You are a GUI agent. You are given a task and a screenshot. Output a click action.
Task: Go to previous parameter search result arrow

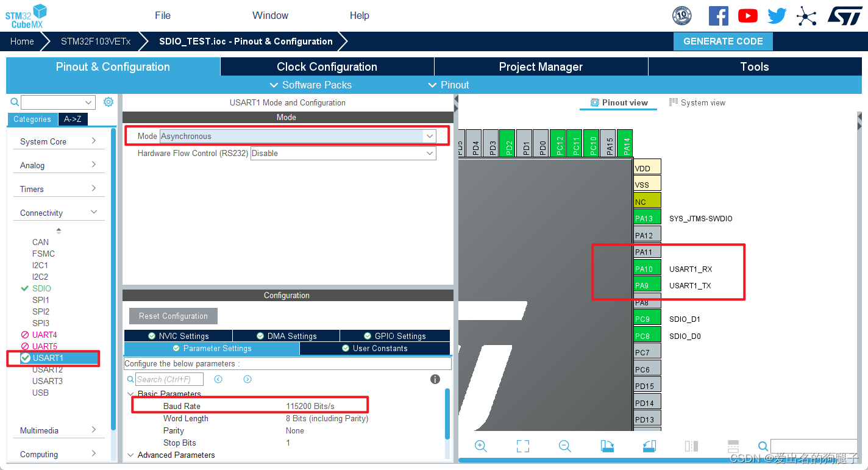[x=218, y=379]
